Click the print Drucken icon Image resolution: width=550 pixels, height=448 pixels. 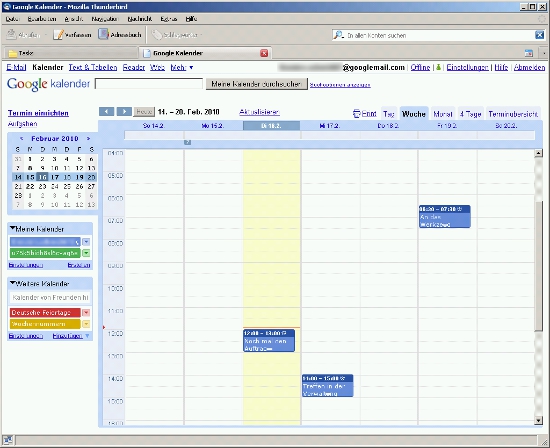coord(356,114)
